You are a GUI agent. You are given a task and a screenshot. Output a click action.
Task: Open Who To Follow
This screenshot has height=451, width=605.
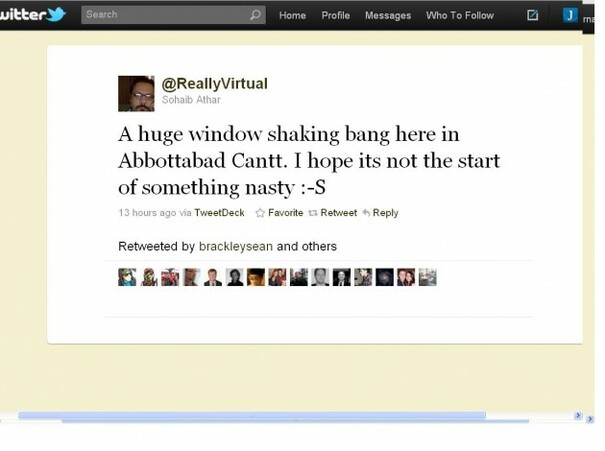click(460, 15)
